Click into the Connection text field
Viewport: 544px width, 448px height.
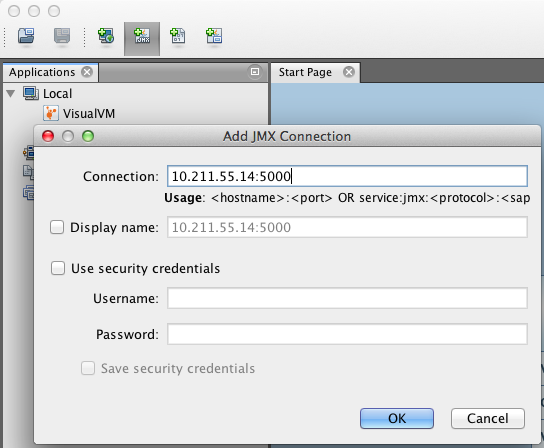(347, 176)
